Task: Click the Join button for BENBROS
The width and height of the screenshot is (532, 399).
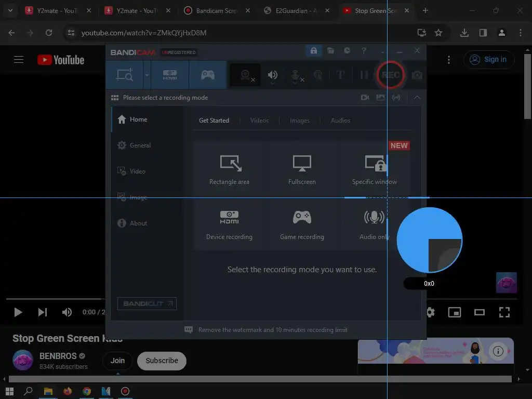Action: tap(117, 361)
